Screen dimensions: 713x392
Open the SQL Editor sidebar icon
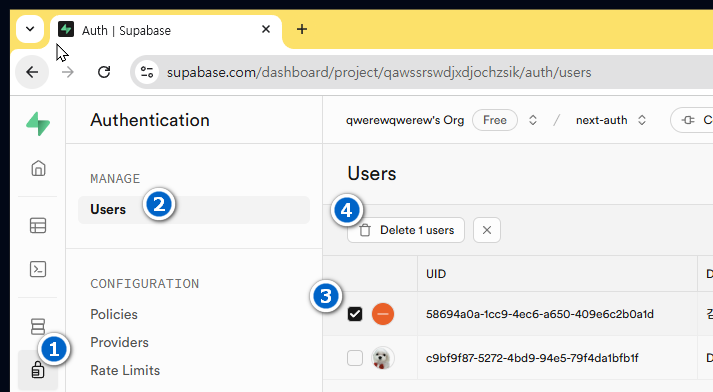point(38,269)
